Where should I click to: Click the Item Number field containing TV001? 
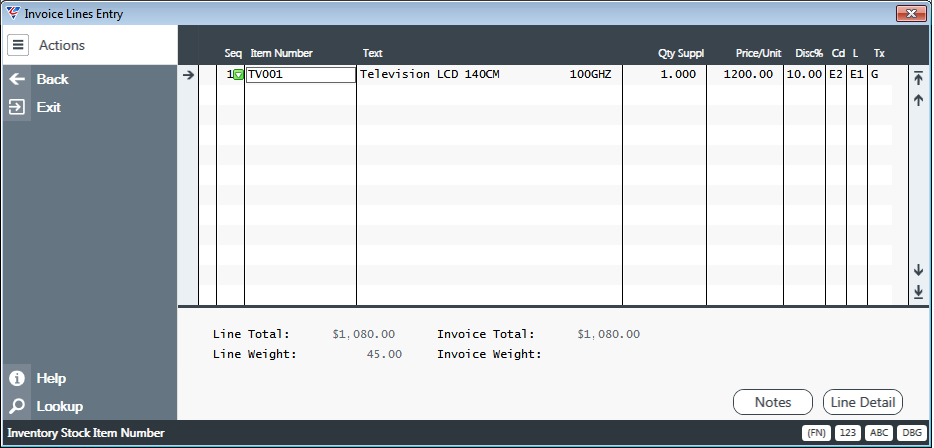(301, 75)
